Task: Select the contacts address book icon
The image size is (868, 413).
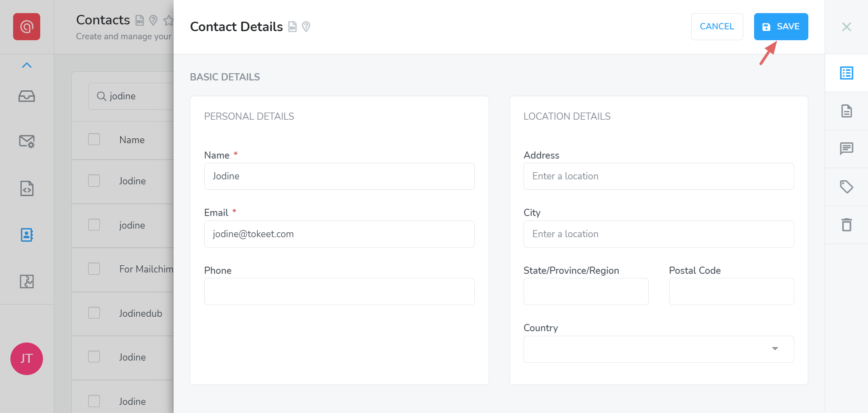Action: click(x=27, y=235)
